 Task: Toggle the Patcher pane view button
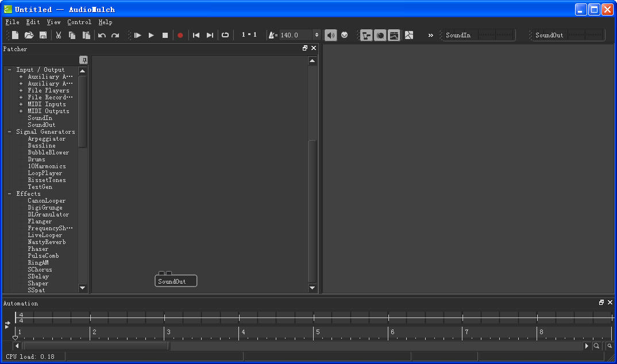366,35
